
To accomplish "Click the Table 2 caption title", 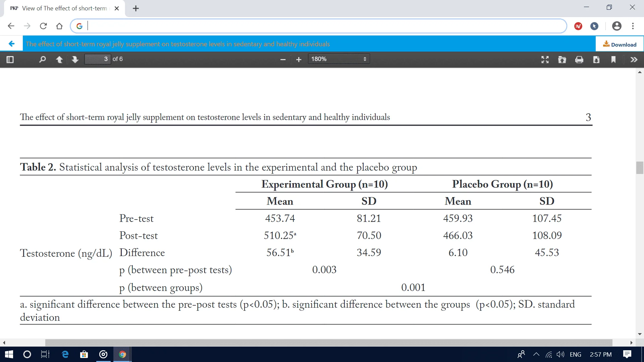I will (219, 167).
